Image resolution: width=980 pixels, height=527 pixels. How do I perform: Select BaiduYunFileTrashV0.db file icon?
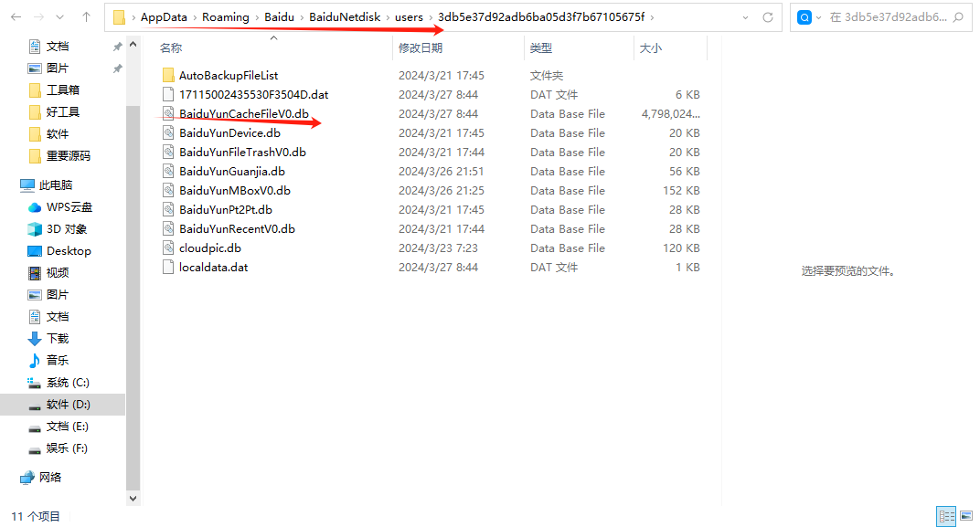[168, 153]
